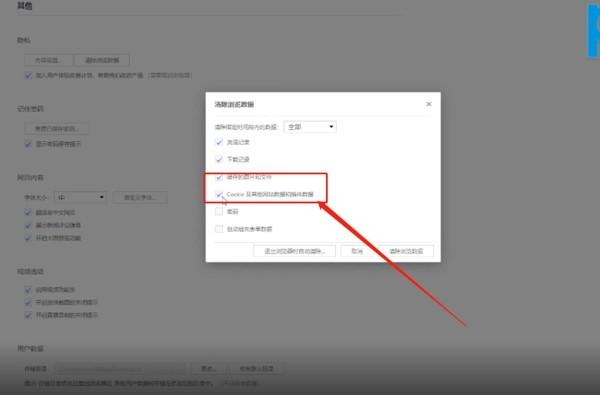The width and height of the screenshot is (600, 395).
Task: Click the 存储目录 path input field
Action: point(119,369)
